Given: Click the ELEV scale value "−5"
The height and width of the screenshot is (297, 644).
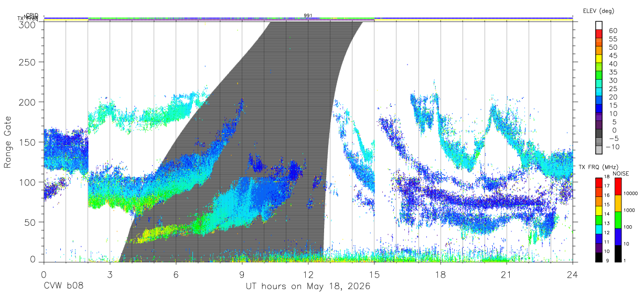Looking at the screenshot, I should tap(613, 139).
